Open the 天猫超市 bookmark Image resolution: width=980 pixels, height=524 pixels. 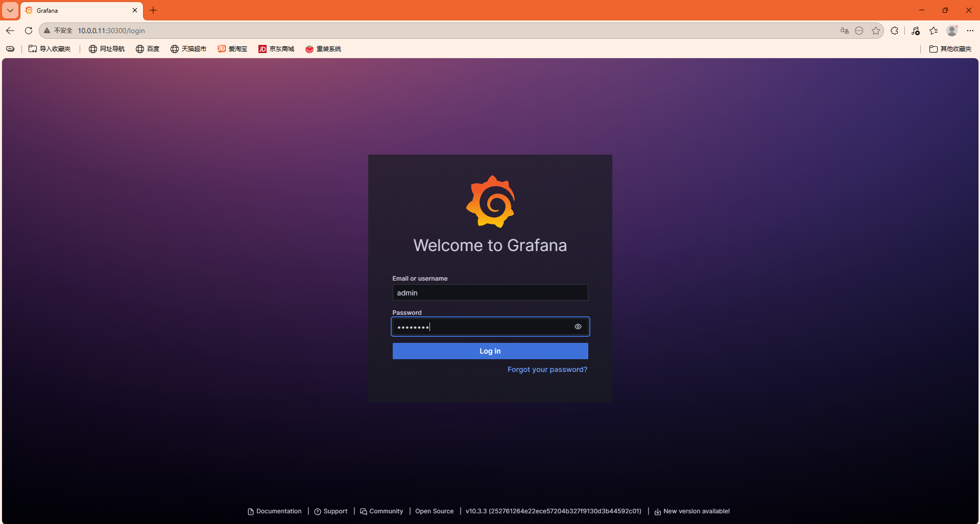click(188, 49)
